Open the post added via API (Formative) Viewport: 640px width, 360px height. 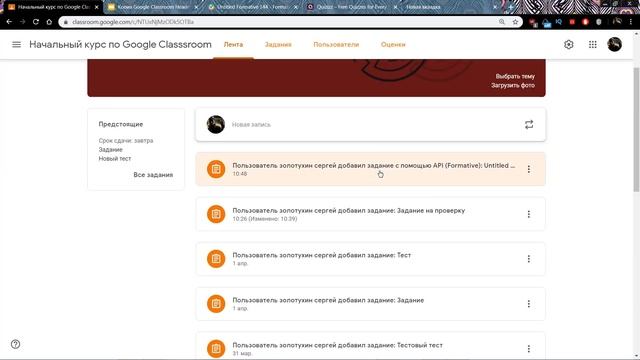pyautogui.click(x=371, y=169)
